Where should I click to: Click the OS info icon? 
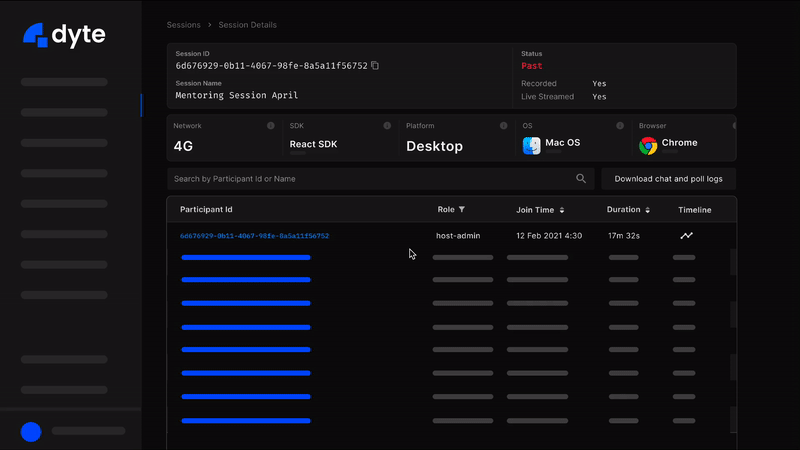point(619,126)
